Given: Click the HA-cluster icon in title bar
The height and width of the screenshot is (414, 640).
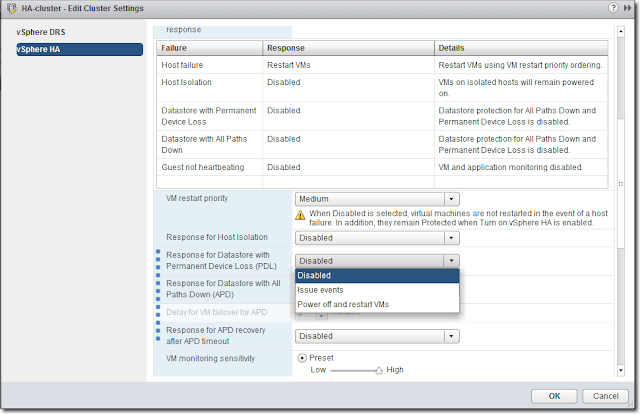Looking at the screenshot, I should (x=12, y=8).
